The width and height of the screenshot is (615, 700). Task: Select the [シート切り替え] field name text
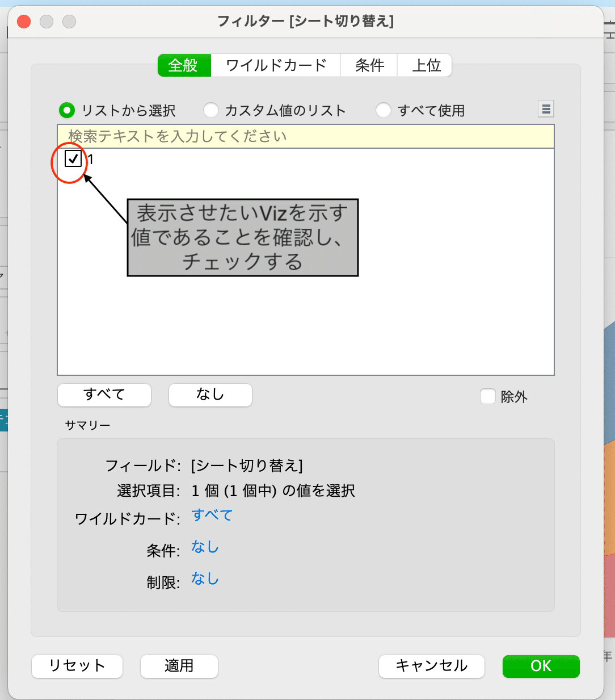(247, 466)
